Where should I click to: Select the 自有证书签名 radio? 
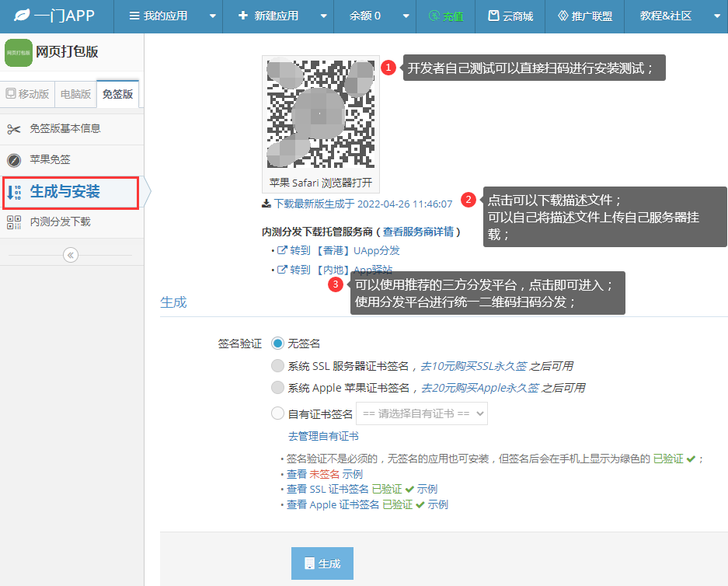[277, 413]
